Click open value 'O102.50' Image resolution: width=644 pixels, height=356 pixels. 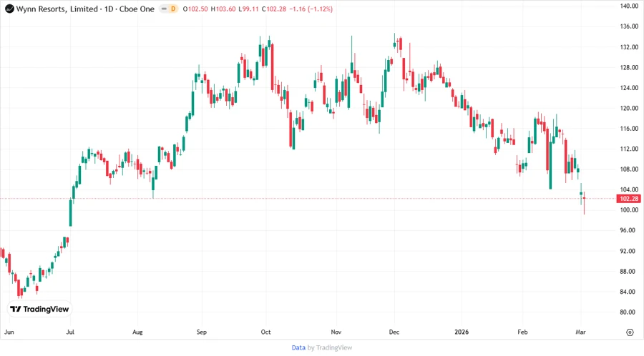coord(195,9)
